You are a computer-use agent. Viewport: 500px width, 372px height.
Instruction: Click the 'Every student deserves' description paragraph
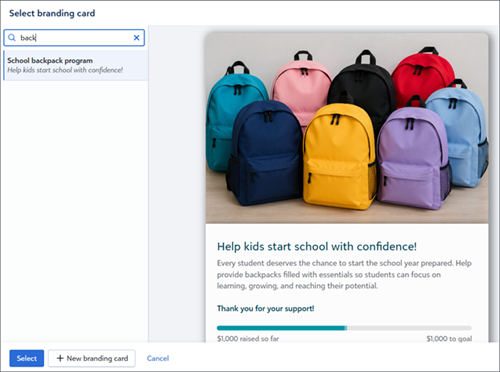[x=344, y=274]
